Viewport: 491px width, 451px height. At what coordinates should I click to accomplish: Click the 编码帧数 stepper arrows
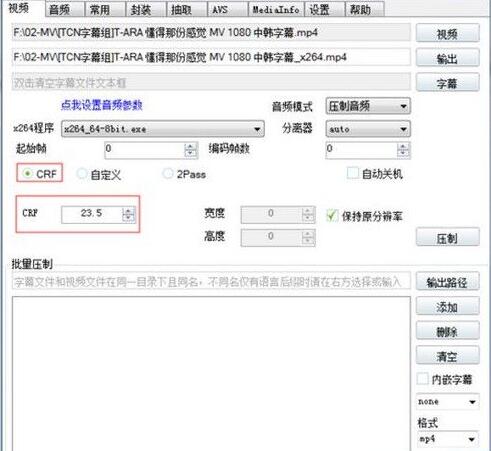pos(403,150)
